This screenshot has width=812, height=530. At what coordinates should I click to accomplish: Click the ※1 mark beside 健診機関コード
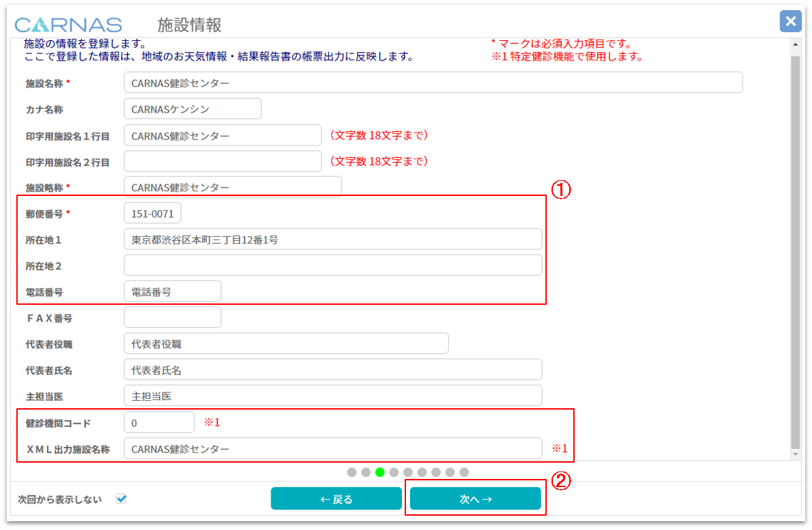tap(212, 423)
